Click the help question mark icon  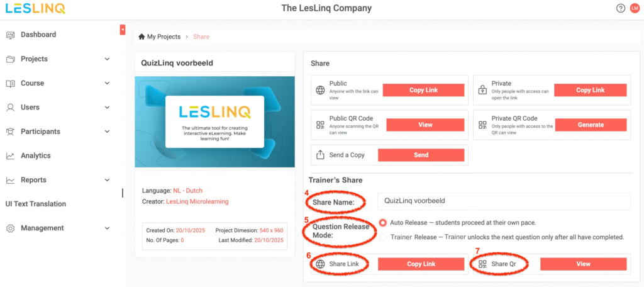coord(621,8)
